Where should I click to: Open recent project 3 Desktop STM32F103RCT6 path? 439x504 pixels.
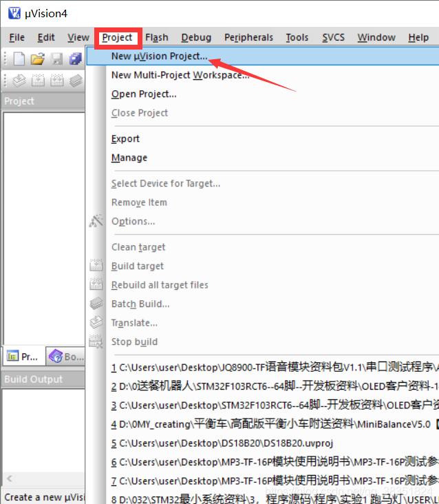coord(263,405)
